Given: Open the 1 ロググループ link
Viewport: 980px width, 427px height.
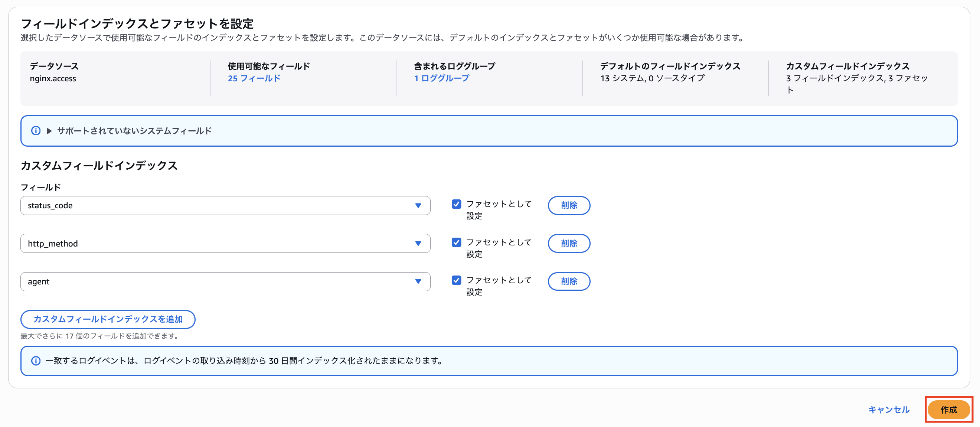Looking at the screenshot, I should 441,78.
